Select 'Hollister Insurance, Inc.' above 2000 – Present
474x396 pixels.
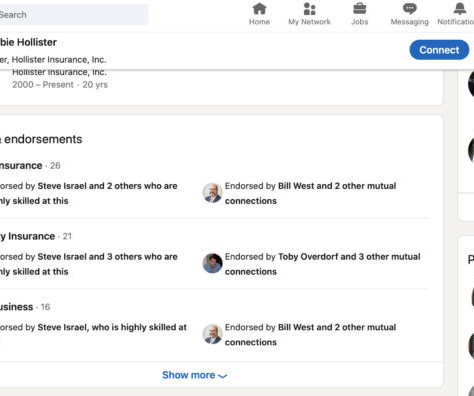pos(59,72)
